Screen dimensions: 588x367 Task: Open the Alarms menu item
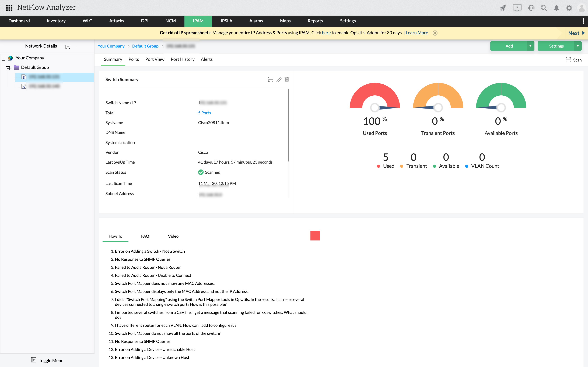256,21
